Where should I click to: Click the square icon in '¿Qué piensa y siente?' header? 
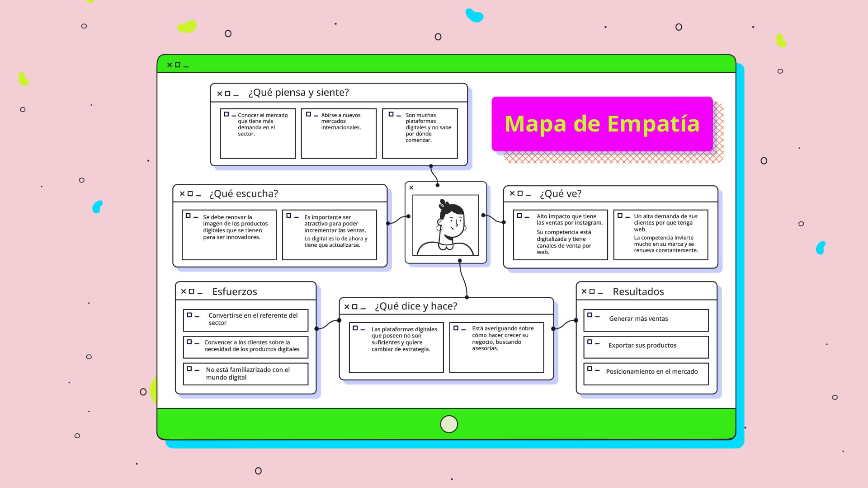point(227,94)
